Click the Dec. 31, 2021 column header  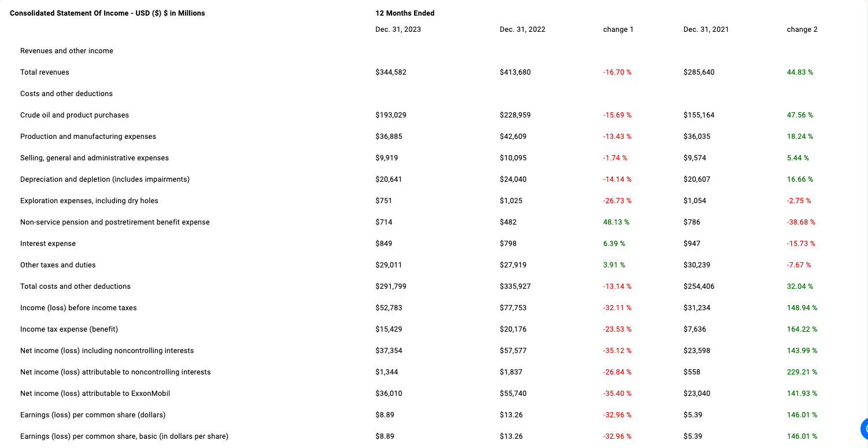tap(706, 30)
